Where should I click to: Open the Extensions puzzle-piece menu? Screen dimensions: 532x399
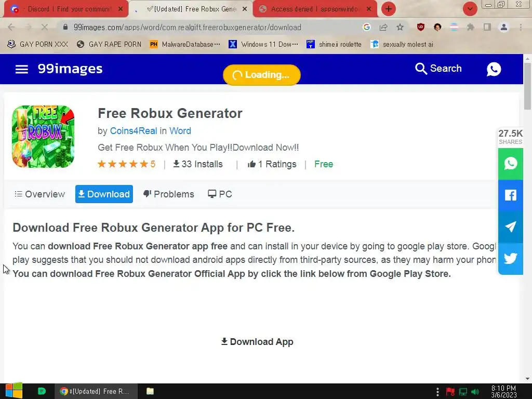(470, 27)
